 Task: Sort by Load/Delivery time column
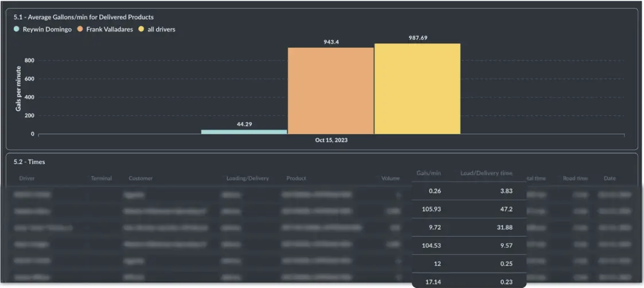486,173
